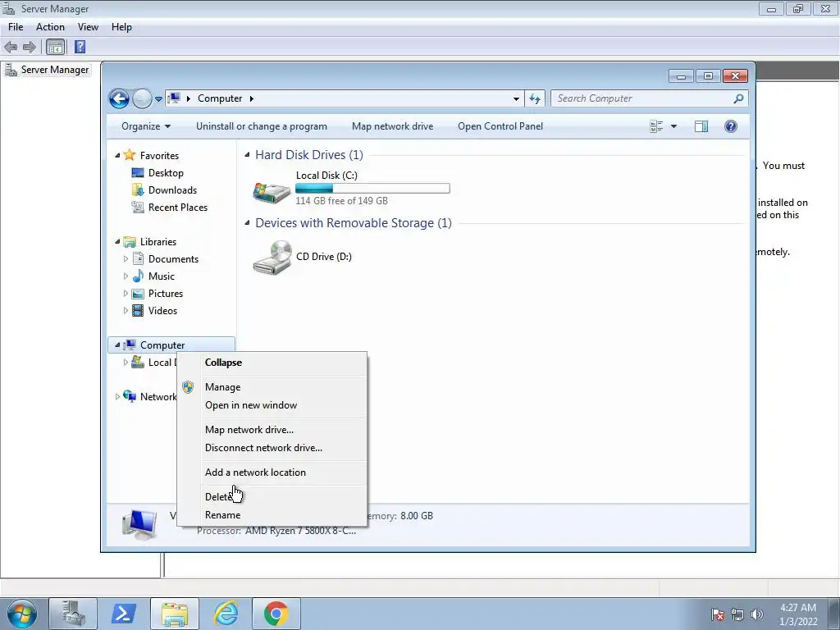Open the view options dropdown arrow
Viewport: 840px width, 630px height.
(x=674, y=126)
